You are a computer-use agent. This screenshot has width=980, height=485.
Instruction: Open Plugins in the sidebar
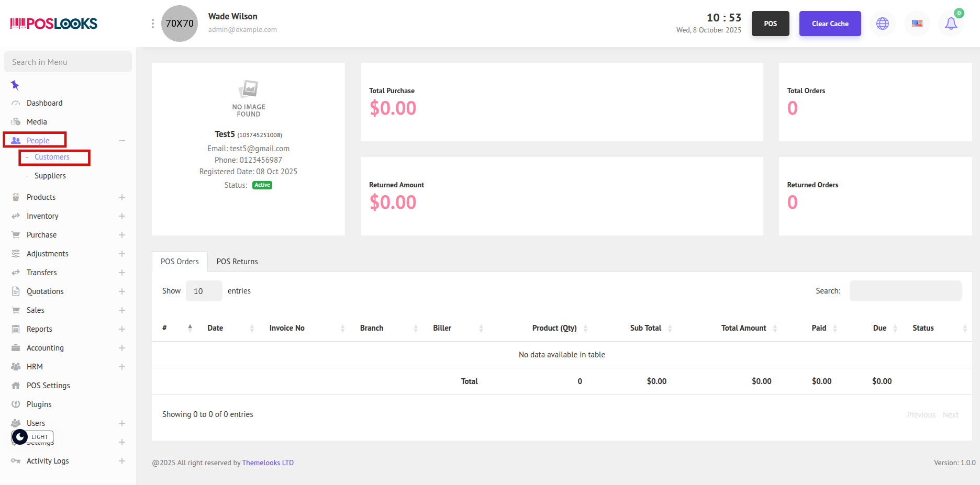(x=39, y=404)
